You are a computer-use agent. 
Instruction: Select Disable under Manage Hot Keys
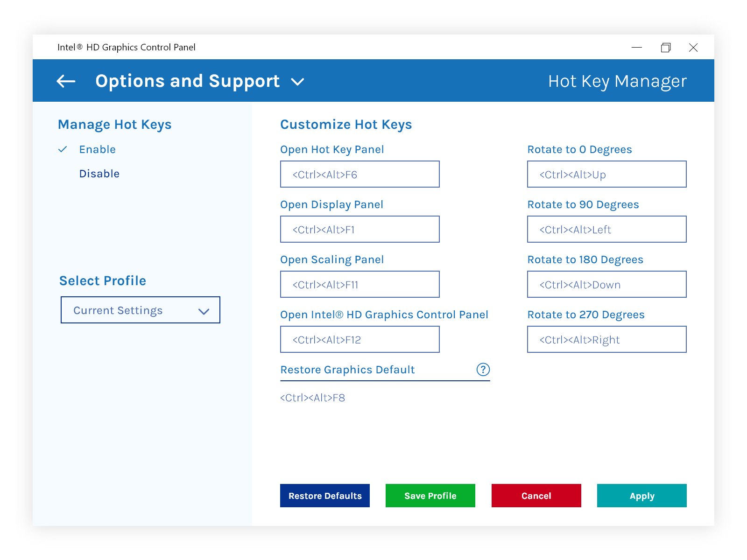coord(99,174)
